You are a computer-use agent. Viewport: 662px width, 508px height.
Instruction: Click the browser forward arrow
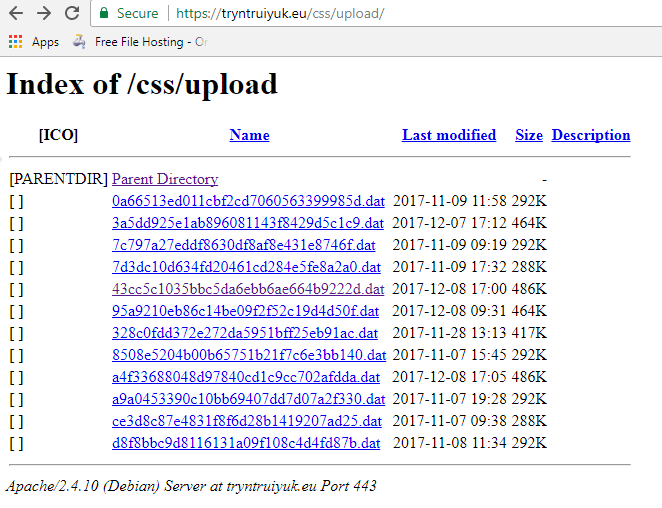pos(45,13)
